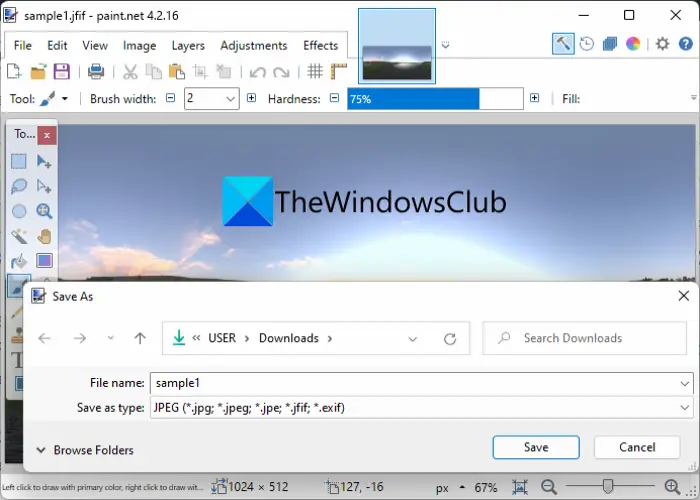
Task: Refresh the Downloads folder view
Action: pyautogui.click(x=450, y=339)
